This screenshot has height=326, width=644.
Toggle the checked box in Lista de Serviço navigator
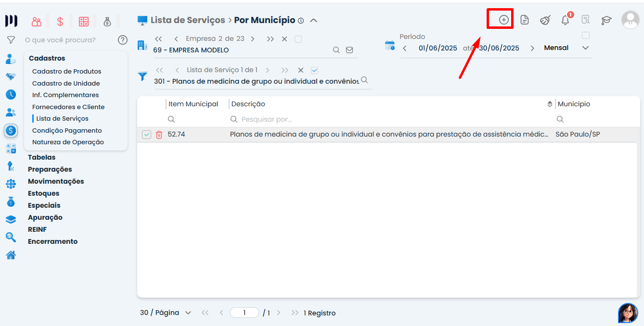tap(314, 70)
